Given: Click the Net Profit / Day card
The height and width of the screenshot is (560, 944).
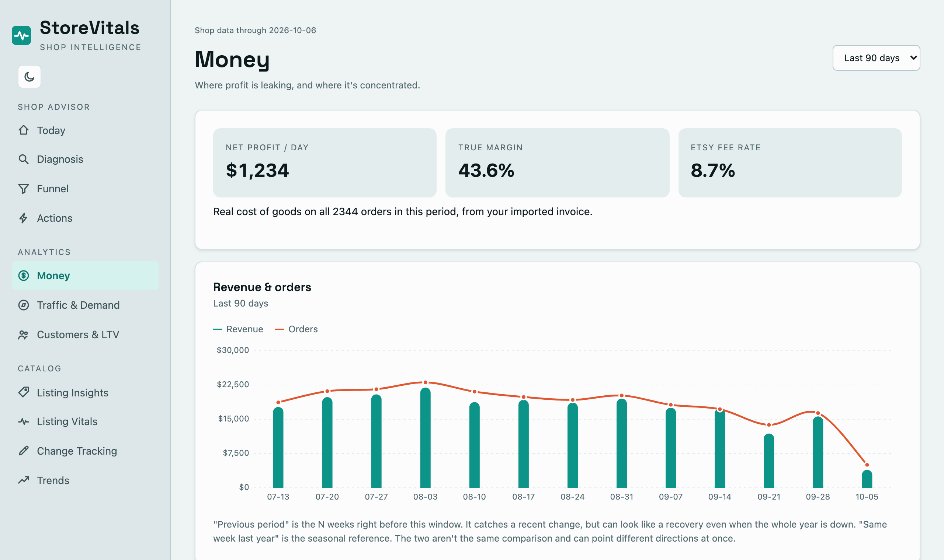Looking at the screenshot, I should click(325, 162).
